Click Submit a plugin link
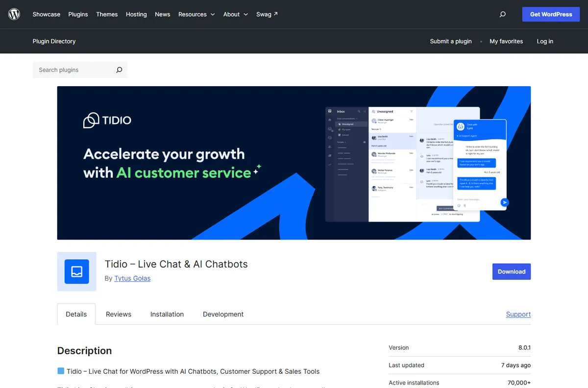The width and height of the screenshot is (588, 388). tap(451, 41)
